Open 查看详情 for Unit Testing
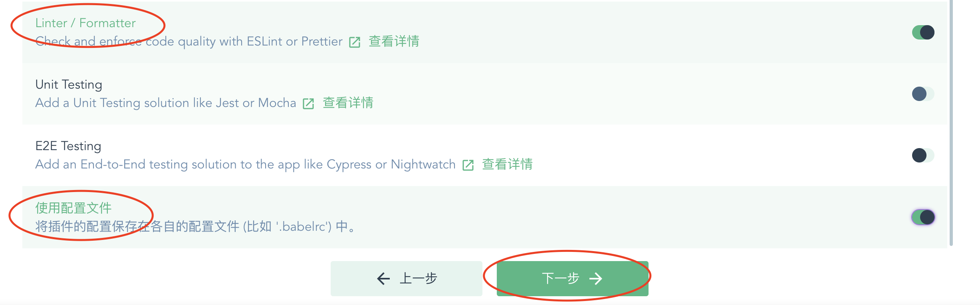Viewport: 980px width, 305px height. point(348,103)
